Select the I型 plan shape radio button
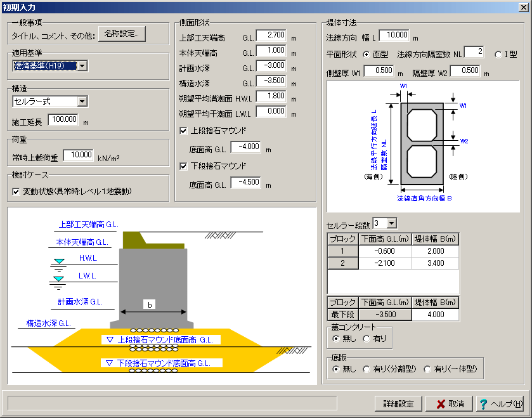532x418 pixels. point(498,54)
